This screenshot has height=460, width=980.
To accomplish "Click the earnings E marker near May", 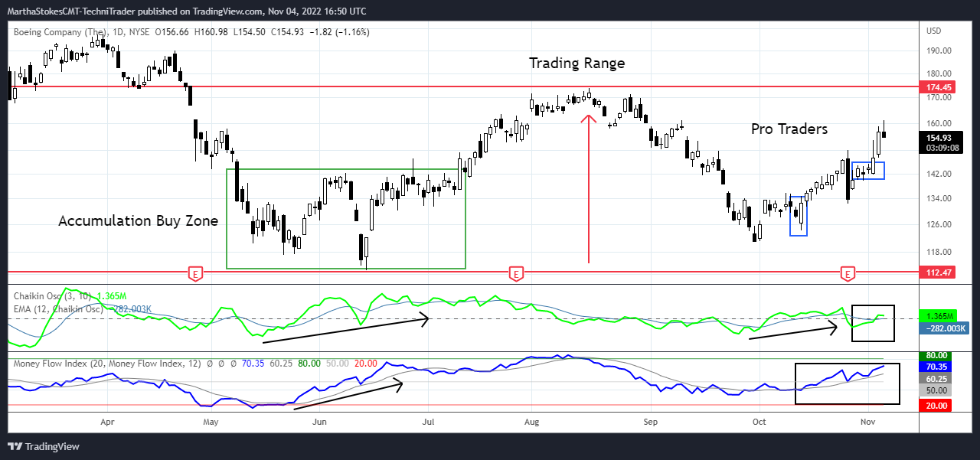I will coord(195,273).
